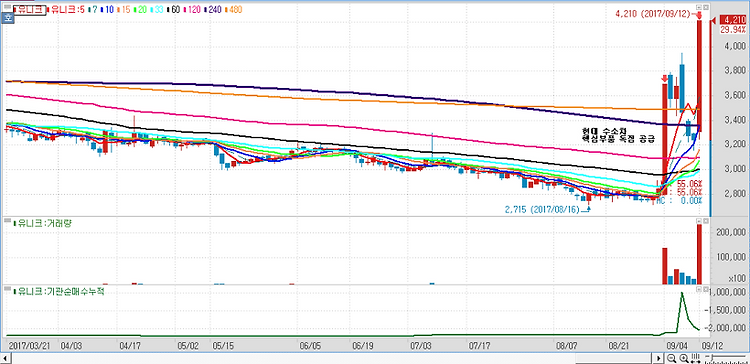Select the 15-day moving average legend

[x=124, y=10]
